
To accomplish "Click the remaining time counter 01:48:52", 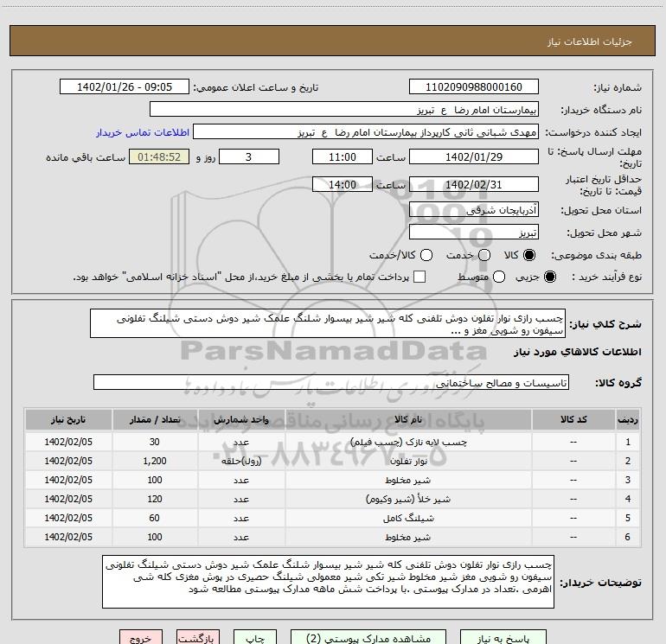I will (x=159, y=156).
